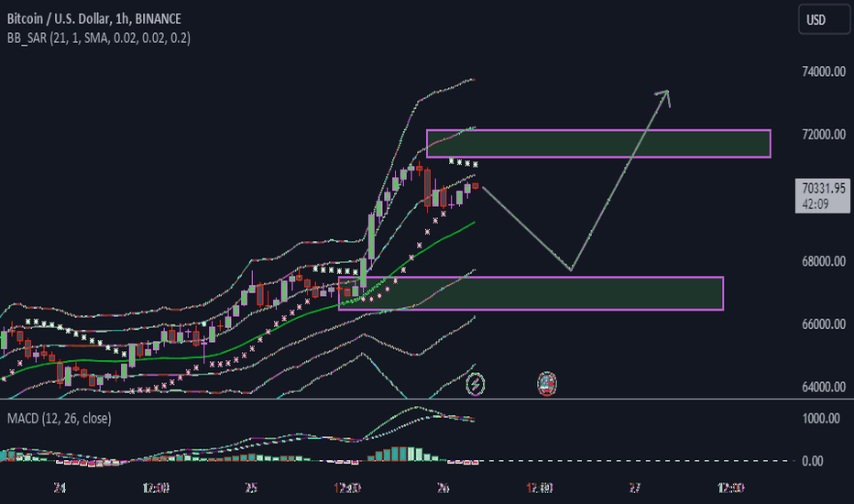Click the 26 date label on time axis
Image resolution: width=854 pixels, height=504 pixels.
pyautogui.click(x=443, y=488)
